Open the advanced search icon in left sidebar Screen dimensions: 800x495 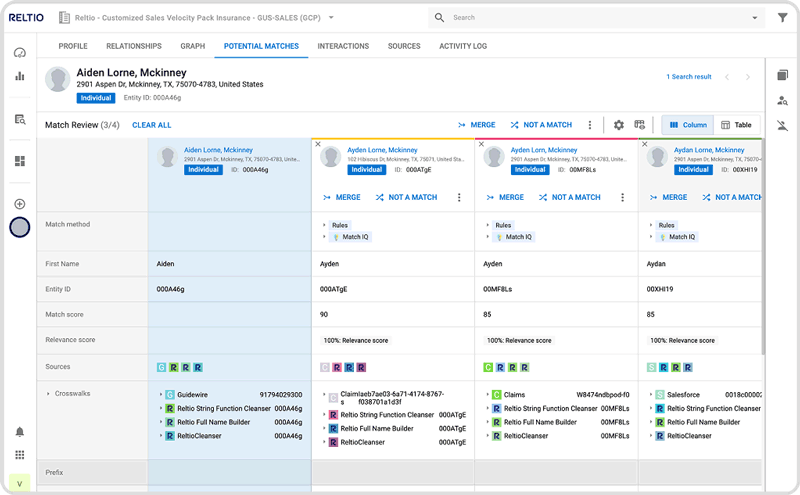(x=19, y=119)
